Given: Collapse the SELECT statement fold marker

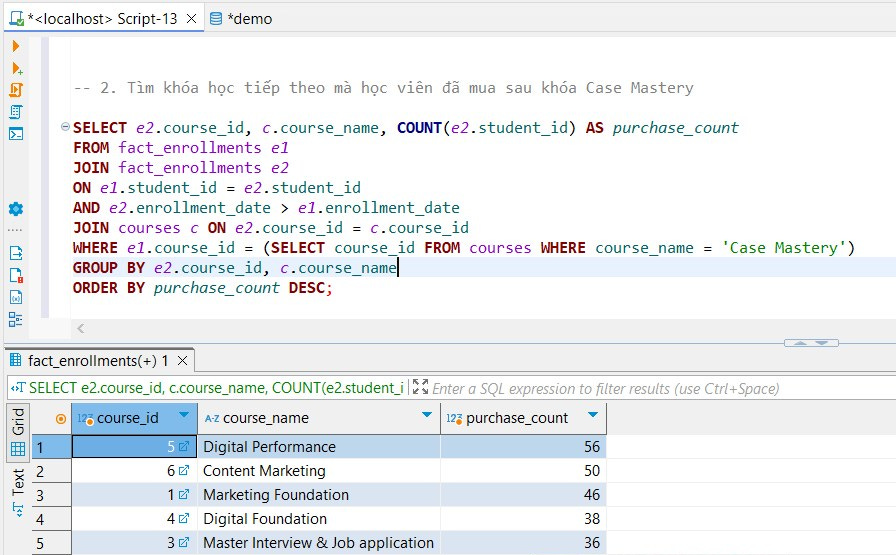Looking at the screenshot, I should 66,128.
